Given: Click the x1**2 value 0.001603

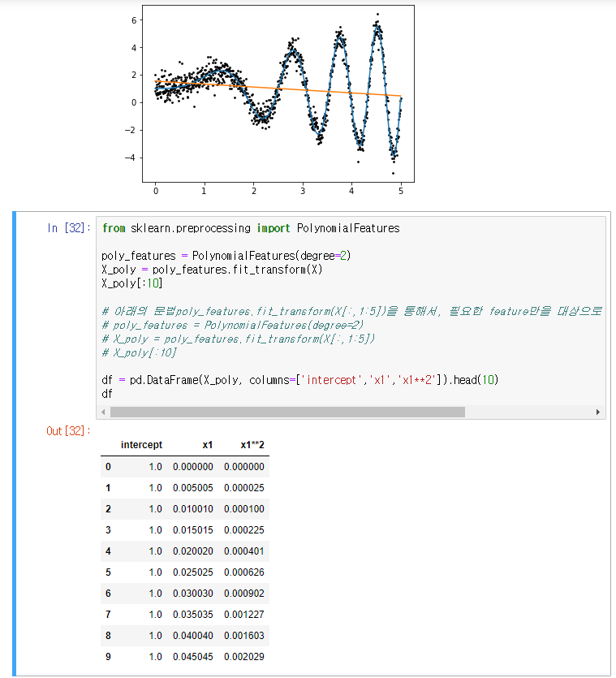Looking at the screenshot, I should [244, 635].
